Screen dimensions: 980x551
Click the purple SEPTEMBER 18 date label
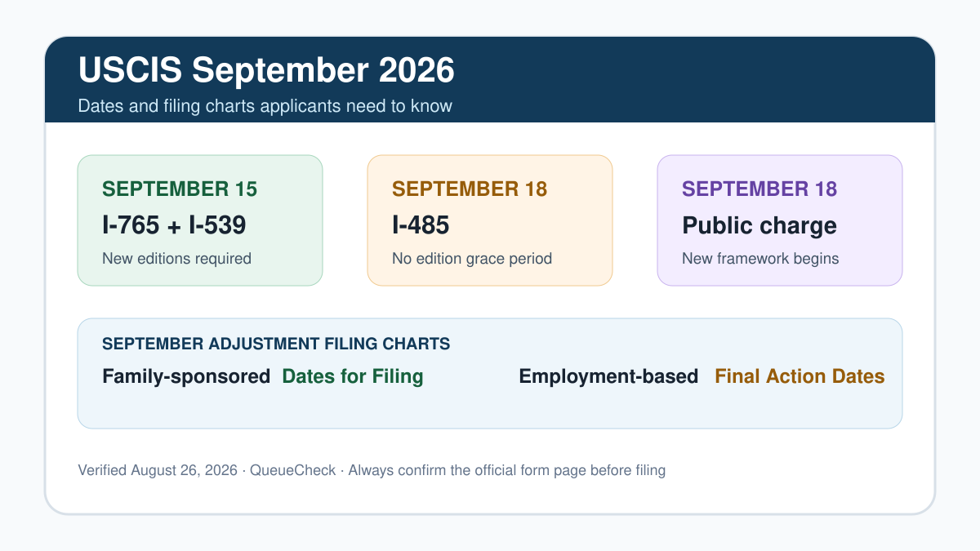759,189
